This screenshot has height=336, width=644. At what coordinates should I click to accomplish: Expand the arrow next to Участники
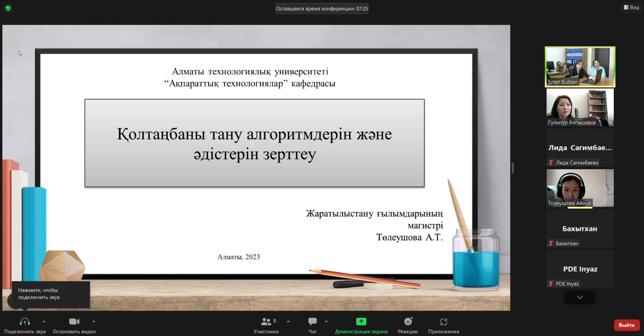[288, 321]
